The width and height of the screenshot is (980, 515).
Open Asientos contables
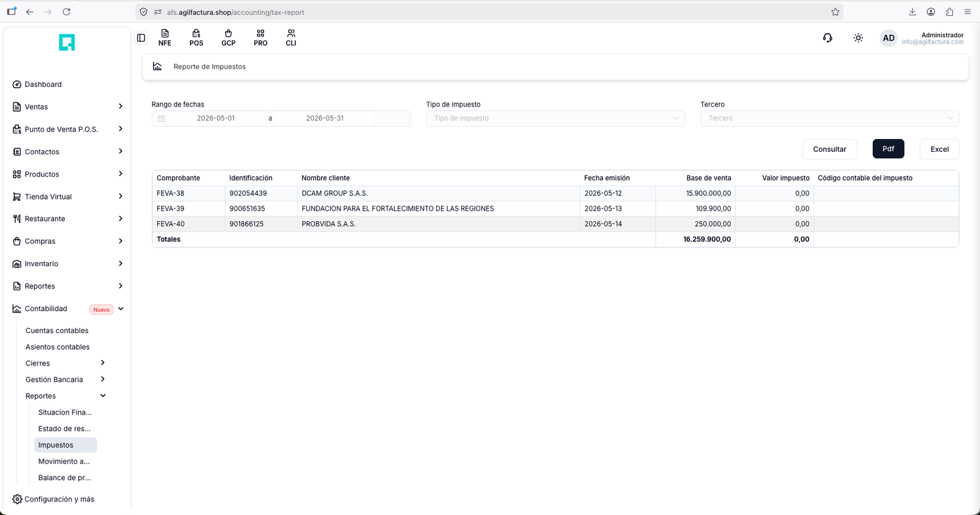tap(58, 347)
